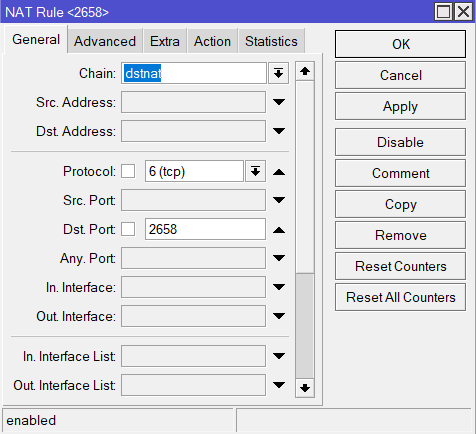Expand the In. Interface List field
Screen dimensions: 476x434
pos(279,356)
